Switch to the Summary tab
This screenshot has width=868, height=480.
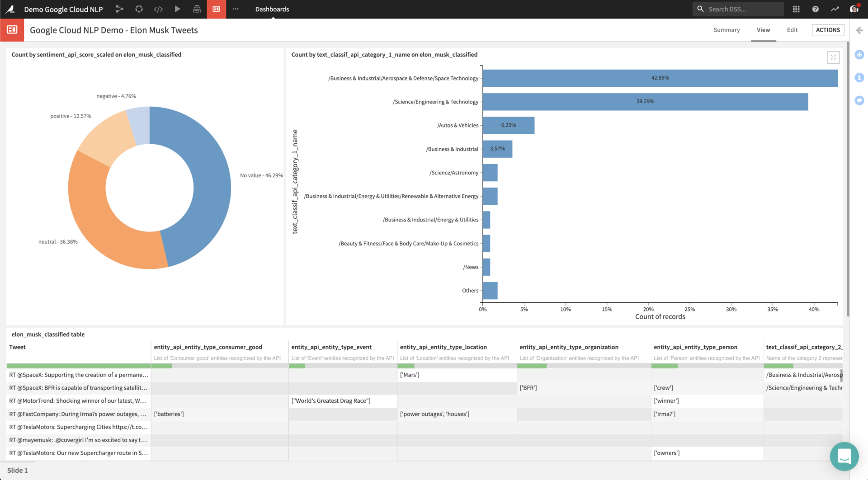726,30
